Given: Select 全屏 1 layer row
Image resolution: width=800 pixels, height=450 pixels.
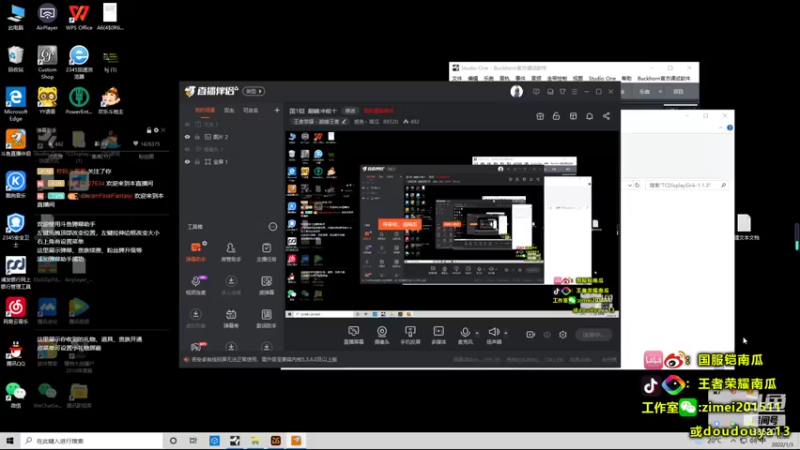Looking at the screenshot, I should 232,162.
